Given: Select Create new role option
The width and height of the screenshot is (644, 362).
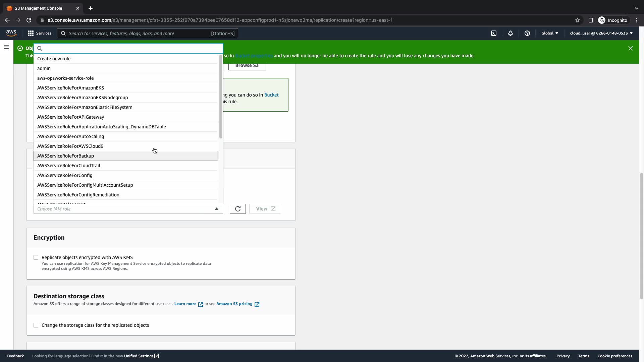Looking at the screenshot, I should click(x=54, y=59).
